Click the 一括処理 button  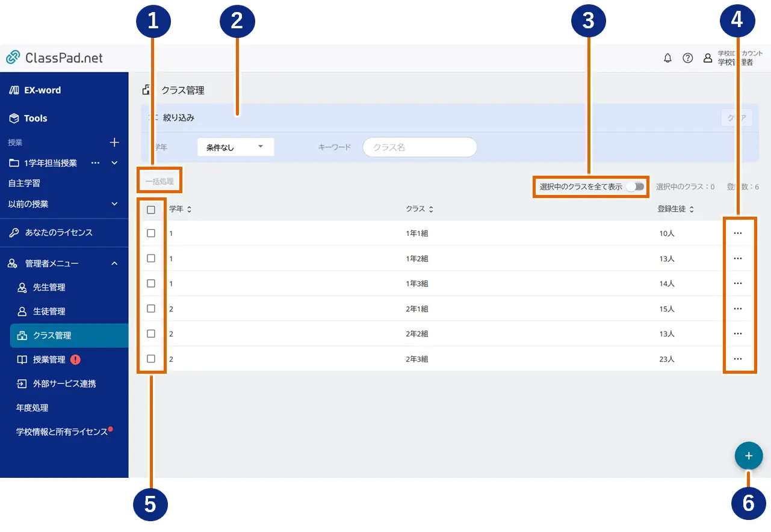[159, 181]
